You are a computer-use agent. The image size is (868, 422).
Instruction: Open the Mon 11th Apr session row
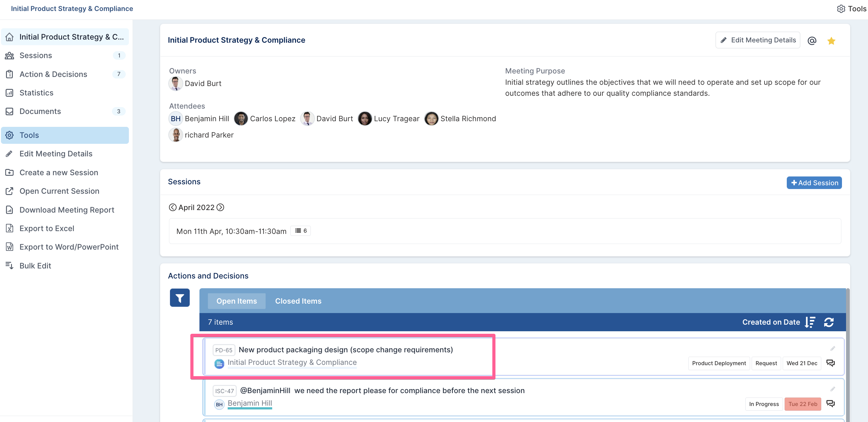231,231
